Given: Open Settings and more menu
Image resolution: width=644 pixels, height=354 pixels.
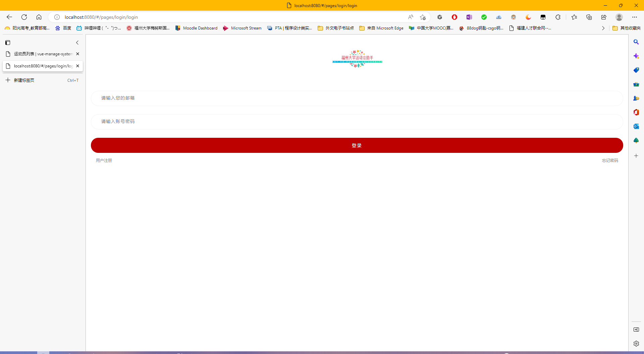Looking at the screenshot, I should coord(635,17).
